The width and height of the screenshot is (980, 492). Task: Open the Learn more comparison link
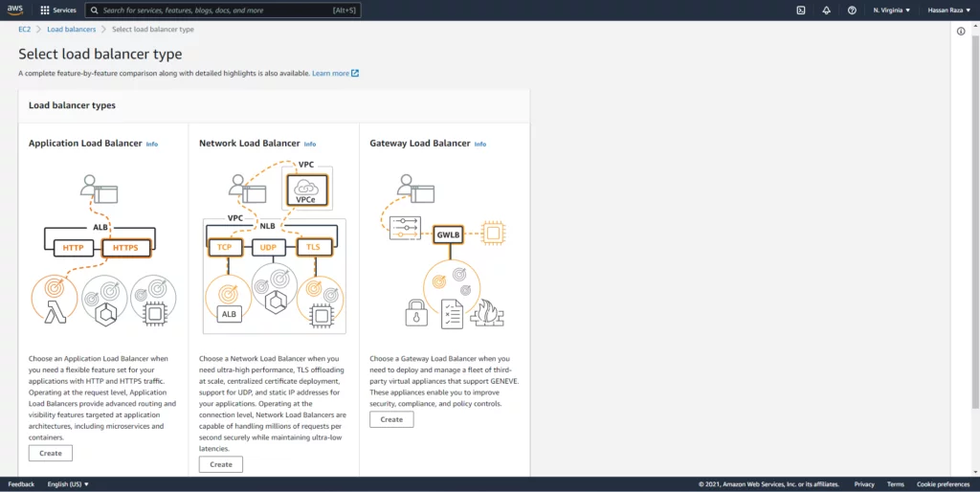330,73
